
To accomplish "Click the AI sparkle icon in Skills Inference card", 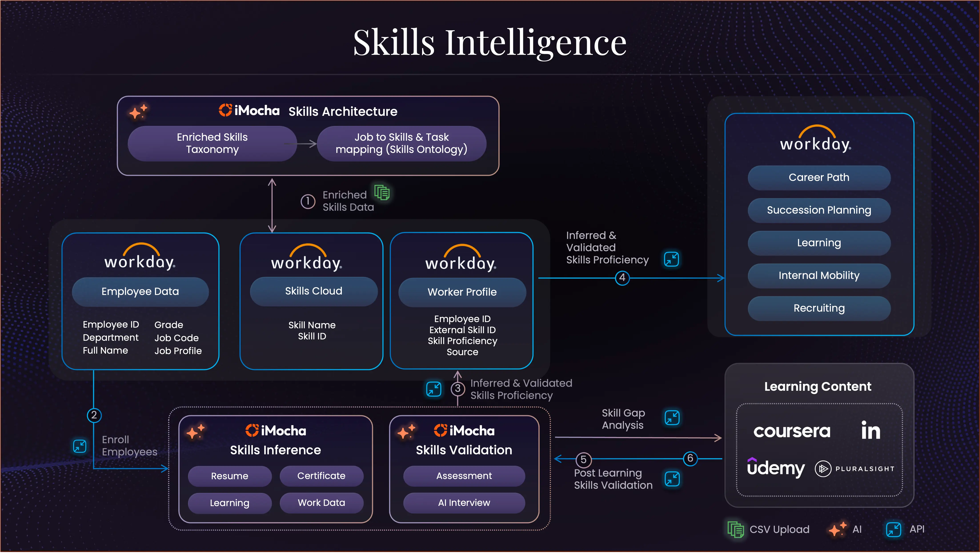I will click(196, 431).
